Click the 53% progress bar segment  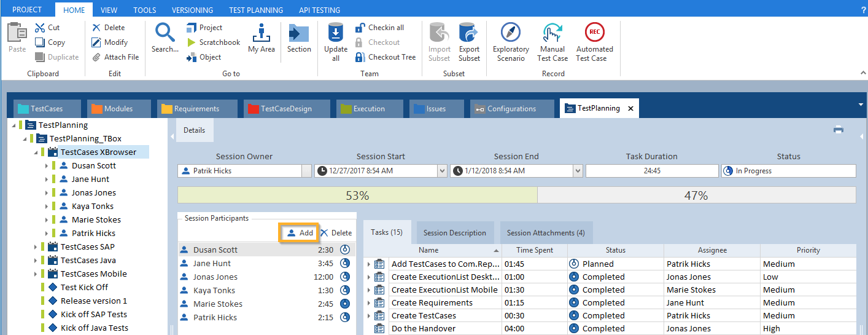357,195
